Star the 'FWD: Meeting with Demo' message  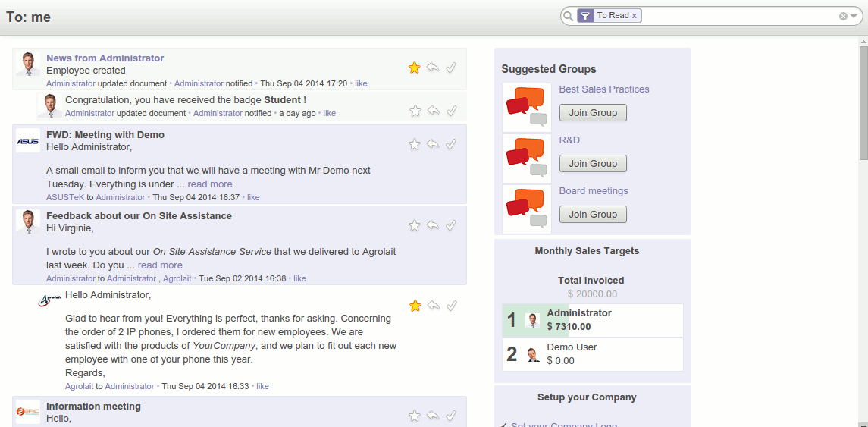pyautogui.click(x=414, y=144)
